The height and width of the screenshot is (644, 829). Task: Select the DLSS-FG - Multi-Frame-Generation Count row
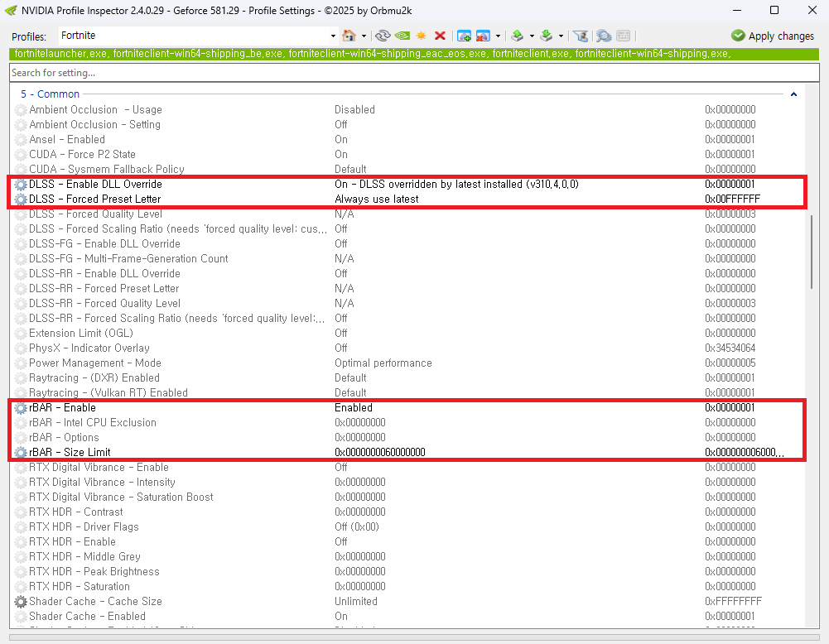[x=407, y=258]
